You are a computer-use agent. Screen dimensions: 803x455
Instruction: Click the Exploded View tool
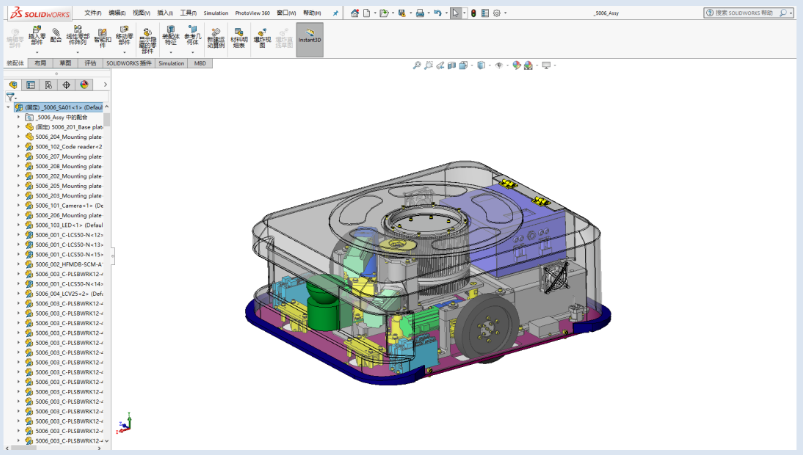point(262,39)
